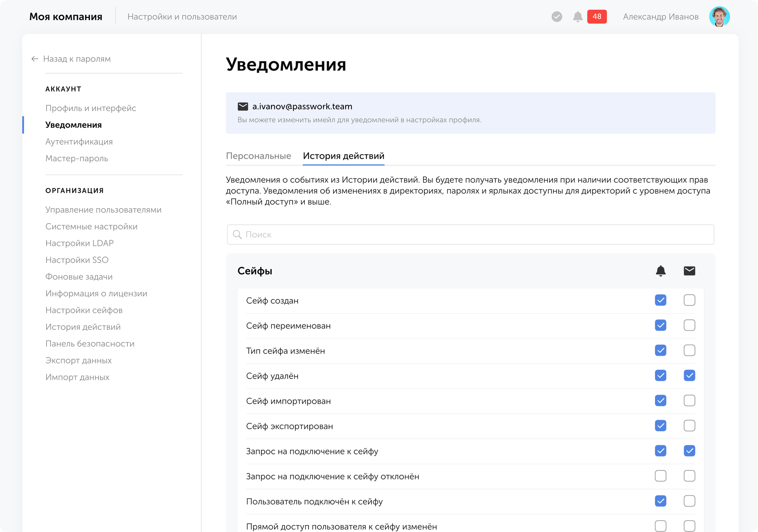Click the red 48 notifications badge
The width and height of the screenshot is (758, 532).
click(597, 17)
